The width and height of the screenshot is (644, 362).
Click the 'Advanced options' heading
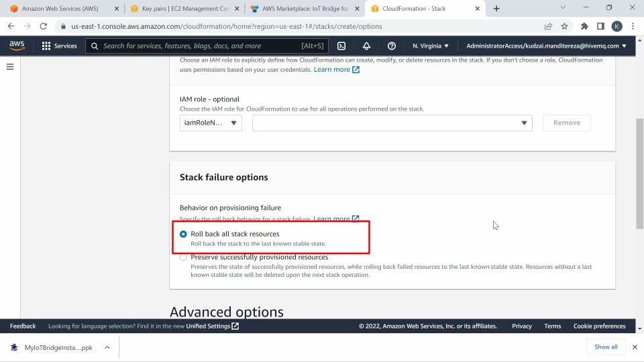(x=227, y=312)
